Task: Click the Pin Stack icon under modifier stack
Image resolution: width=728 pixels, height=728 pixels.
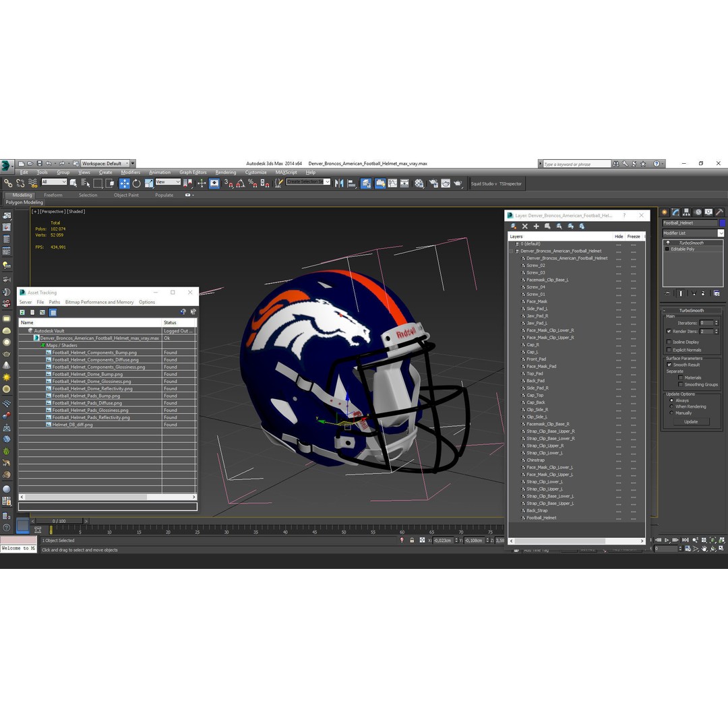Action: pos(667,293)
